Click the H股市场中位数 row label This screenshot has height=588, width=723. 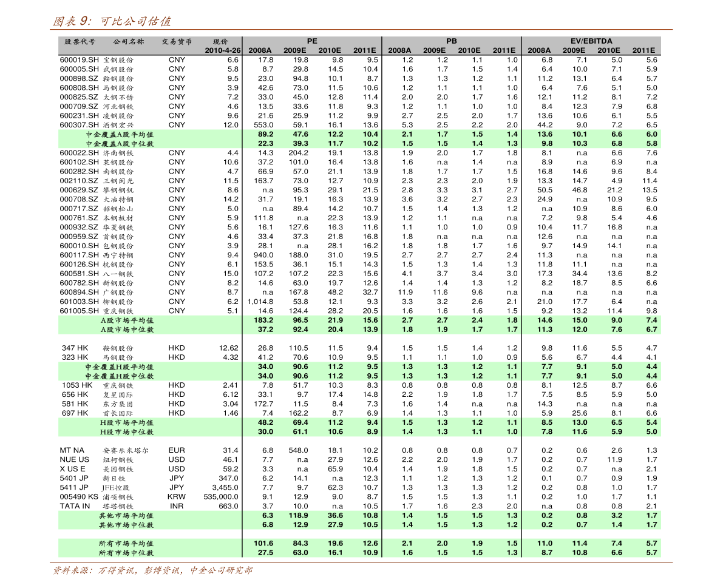(x=127, y=432)
